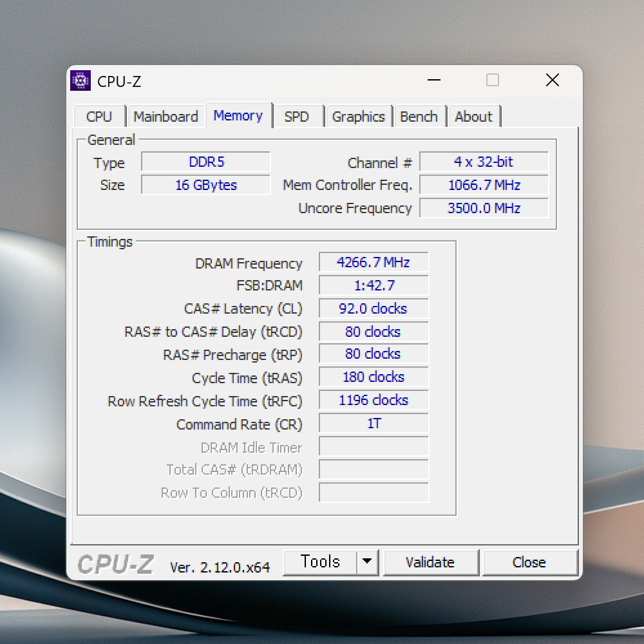Click the 4 x 32-bit channel value
The height and width of the screenshot is (644, 644).
pos(484,162)
